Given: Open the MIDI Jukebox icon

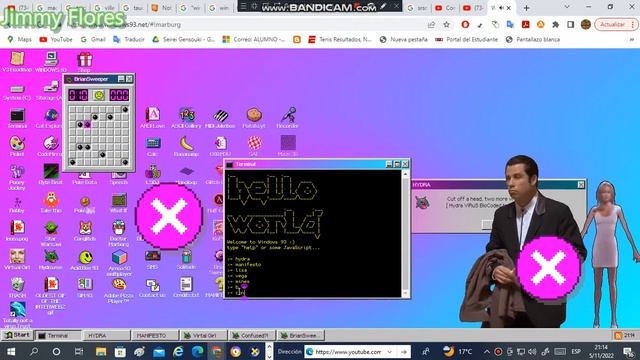Looking at the screenshot, I should click(x=220, y=118).
